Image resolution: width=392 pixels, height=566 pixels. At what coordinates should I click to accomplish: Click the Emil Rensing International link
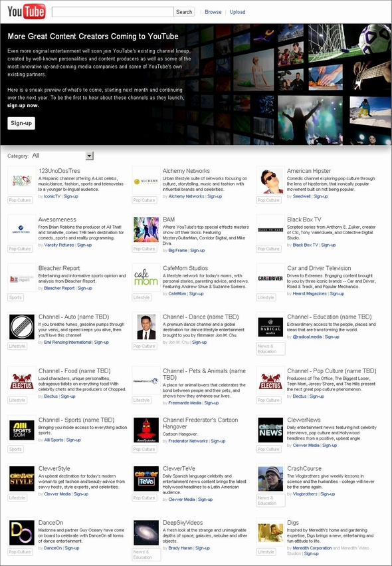(67, 343)
